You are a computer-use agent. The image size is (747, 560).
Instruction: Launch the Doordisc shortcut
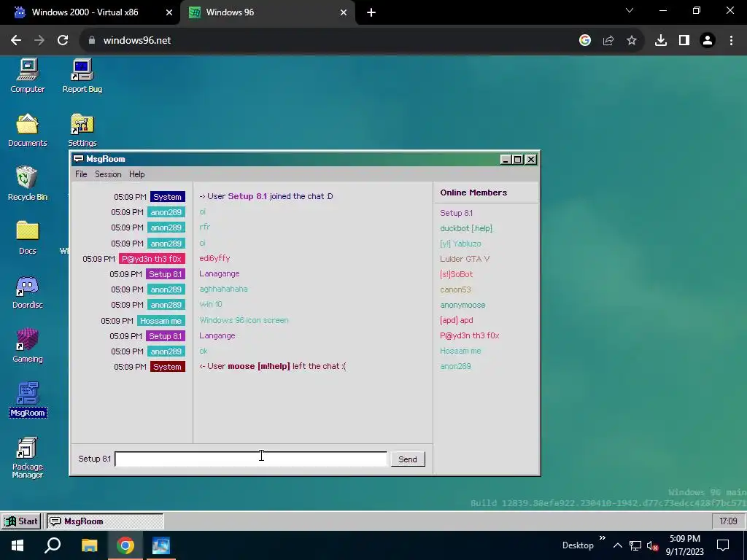pyautogui.click(x=27, y=292)
